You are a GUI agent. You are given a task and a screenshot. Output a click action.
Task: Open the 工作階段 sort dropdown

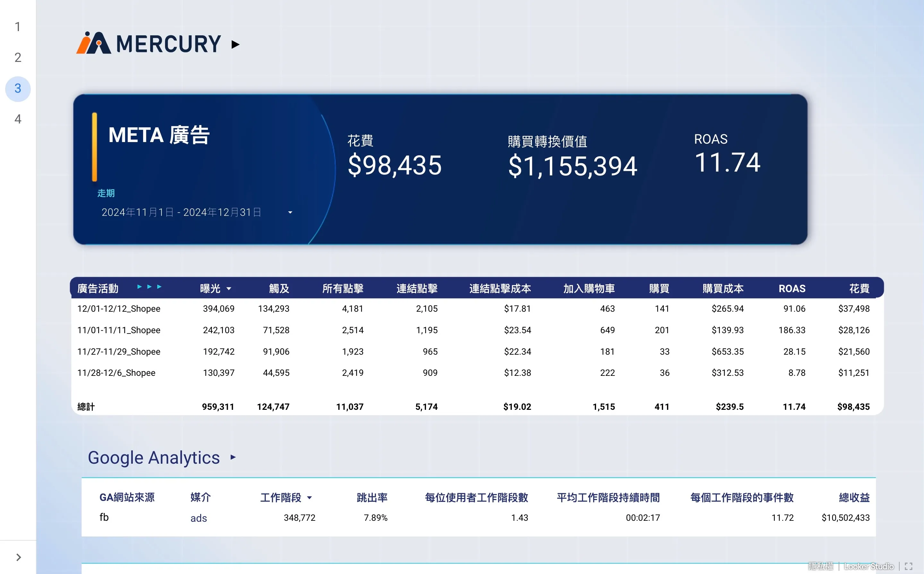[310, 498]
